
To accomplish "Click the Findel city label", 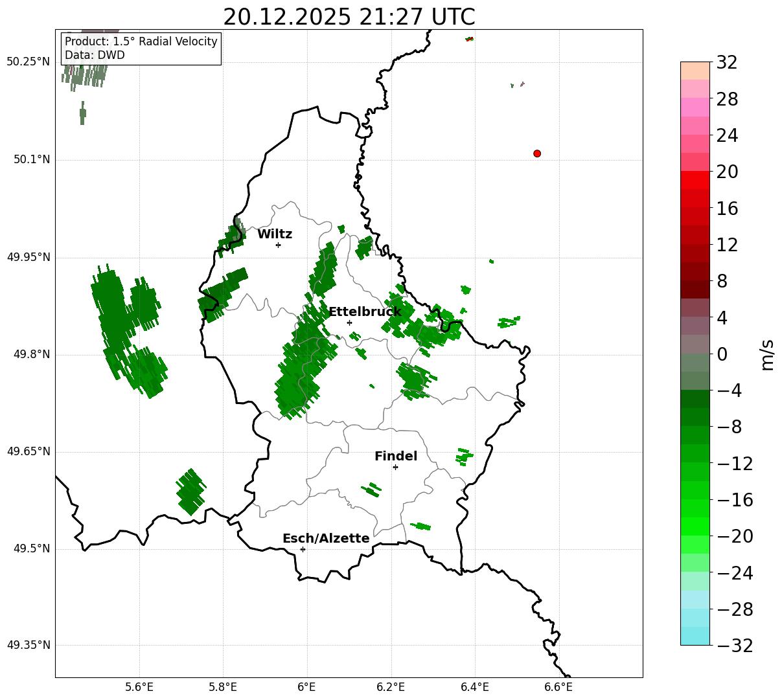I will [396, 457].
